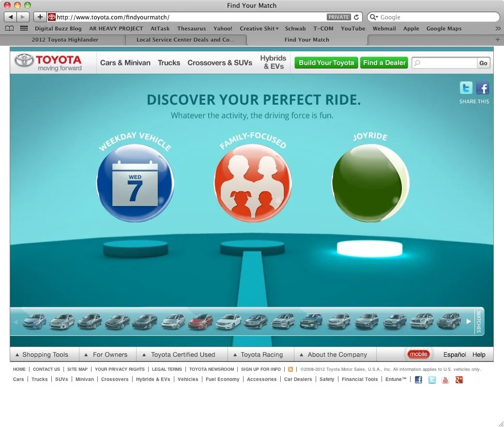The width and height of the screenshot is (504, 427).
Task: Click the Safari back arrow button
Action: 10,17
